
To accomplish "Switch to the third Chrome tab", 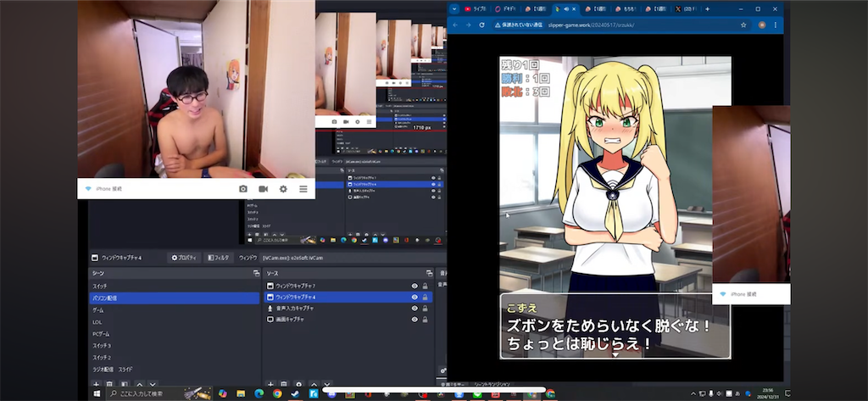I will point(536,8).
